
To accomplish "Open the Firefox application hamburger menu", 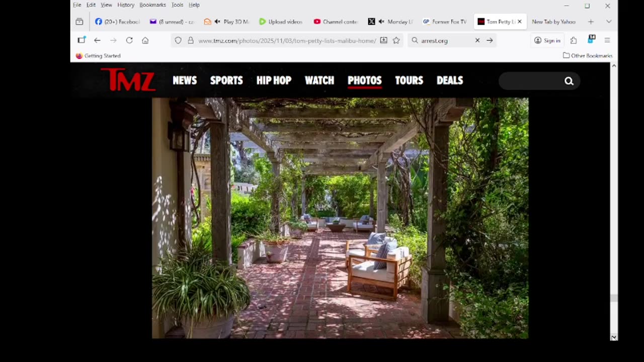I will pos(607,40).
